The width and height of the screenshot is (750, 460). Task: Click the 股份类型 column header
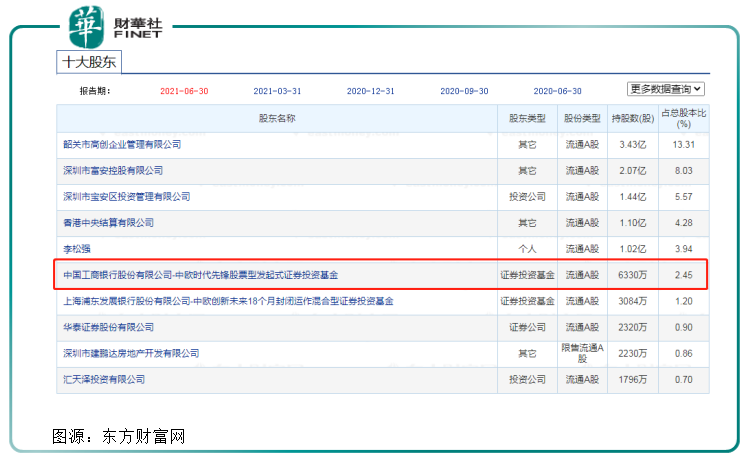582,119
